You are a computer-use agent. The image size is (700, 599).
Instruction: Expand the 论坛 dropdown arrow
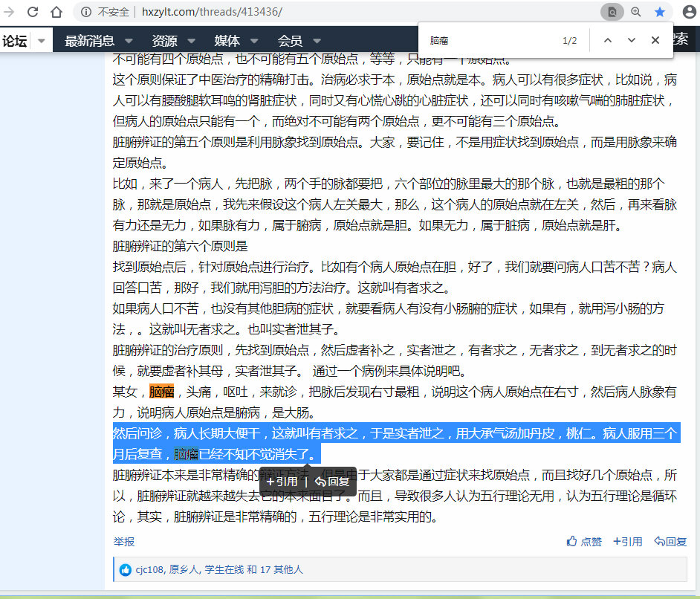(42, 41)
